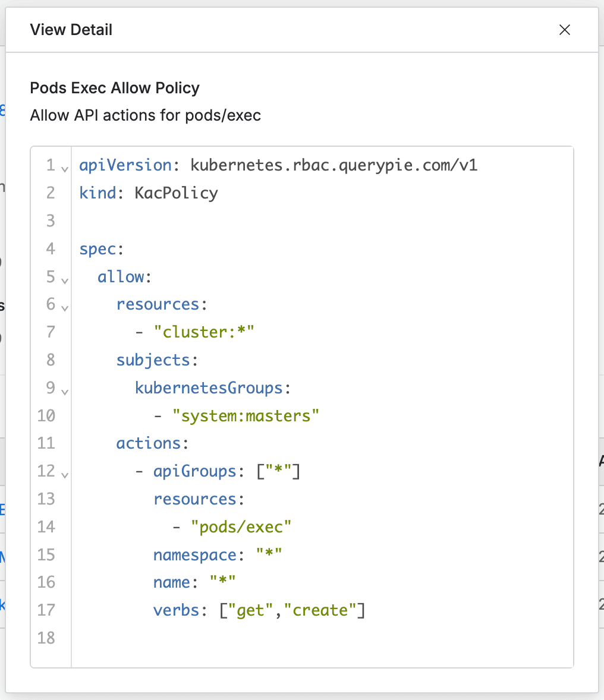The image size is (604, 700).
Task: Click line number 17 in the gutter
Action: coord(46,610)
